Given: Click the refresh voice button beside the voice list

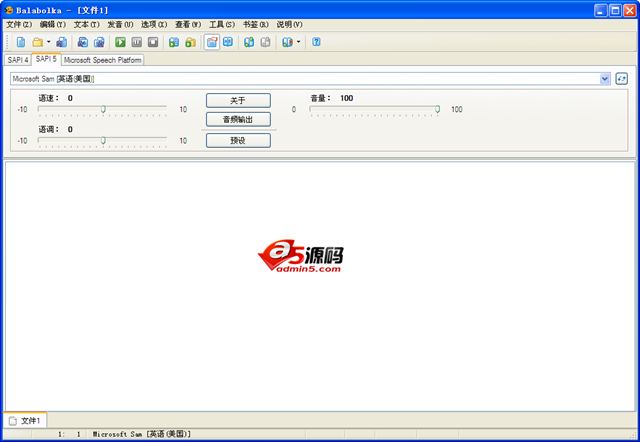Looking at the screenshot, I should pyautogui.click(x=622, y=79).
